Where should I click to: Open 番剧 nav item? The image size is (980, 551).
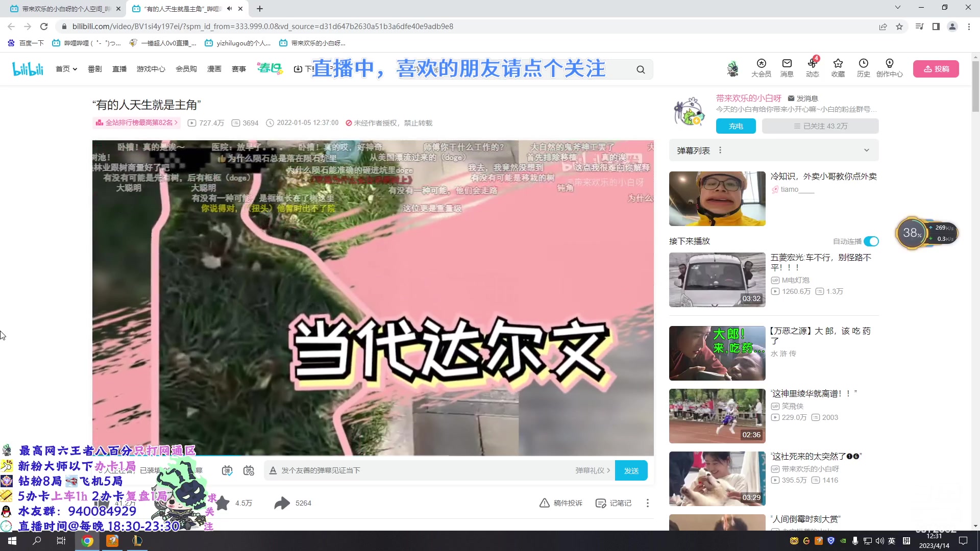coord(95,69)
